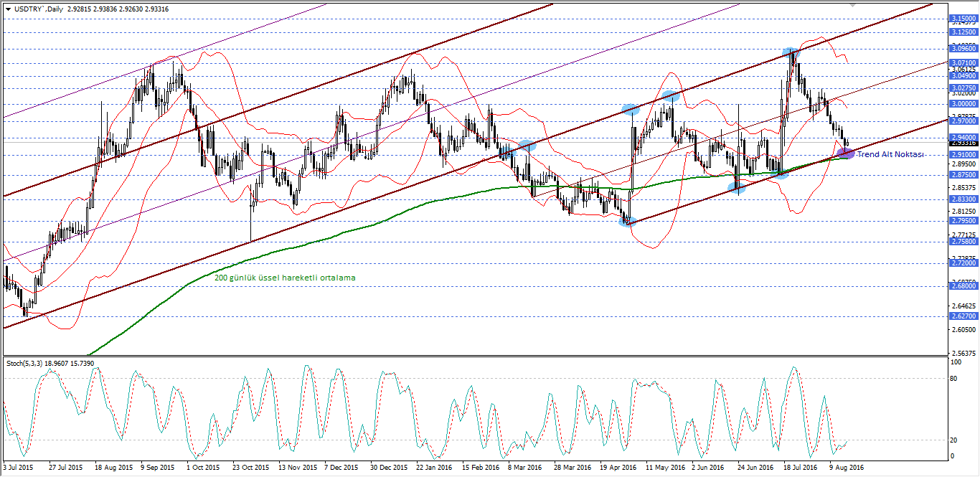Click the gray chart shift triangle marker
This screenshot has height=477, width=980.
coord(852,4)
